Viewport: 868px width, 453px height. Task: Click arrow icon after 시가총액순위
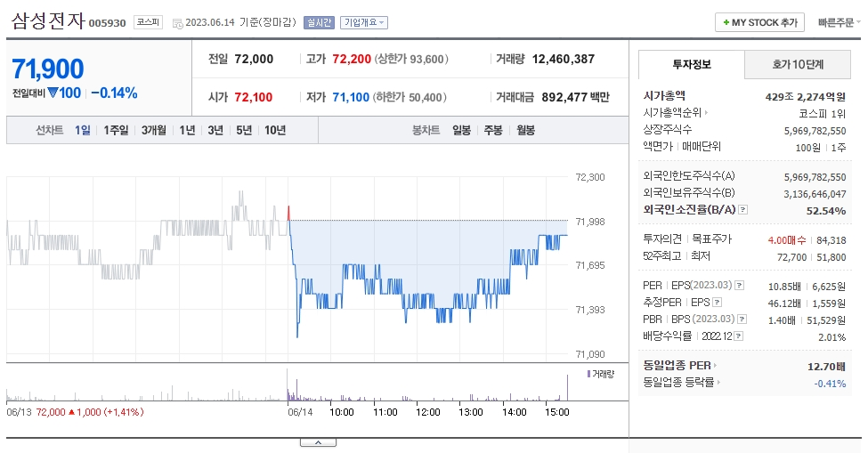706,113
